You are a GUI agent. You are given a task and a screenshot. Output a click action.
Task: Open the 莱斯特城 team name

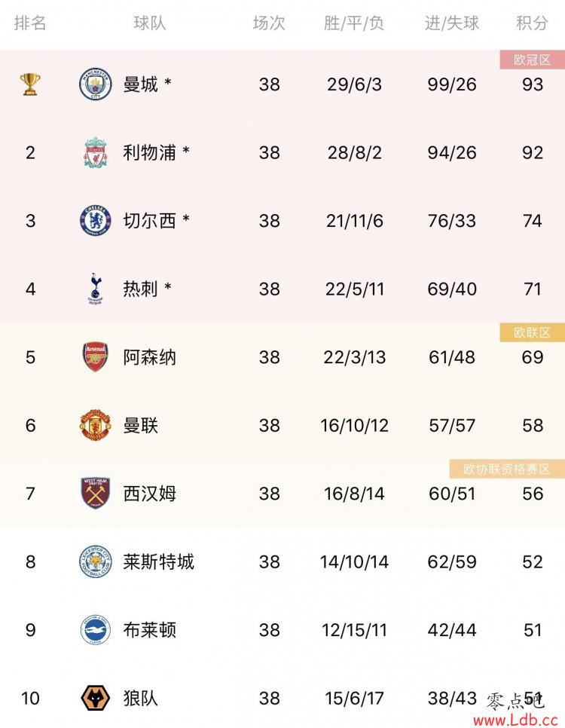[x=158, y=561]
